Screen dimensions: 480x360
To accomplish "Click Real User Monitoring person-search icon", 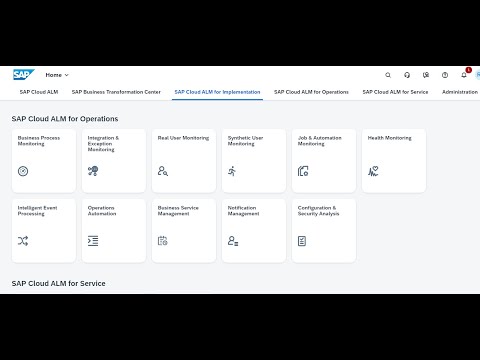I will coord(163,171).
